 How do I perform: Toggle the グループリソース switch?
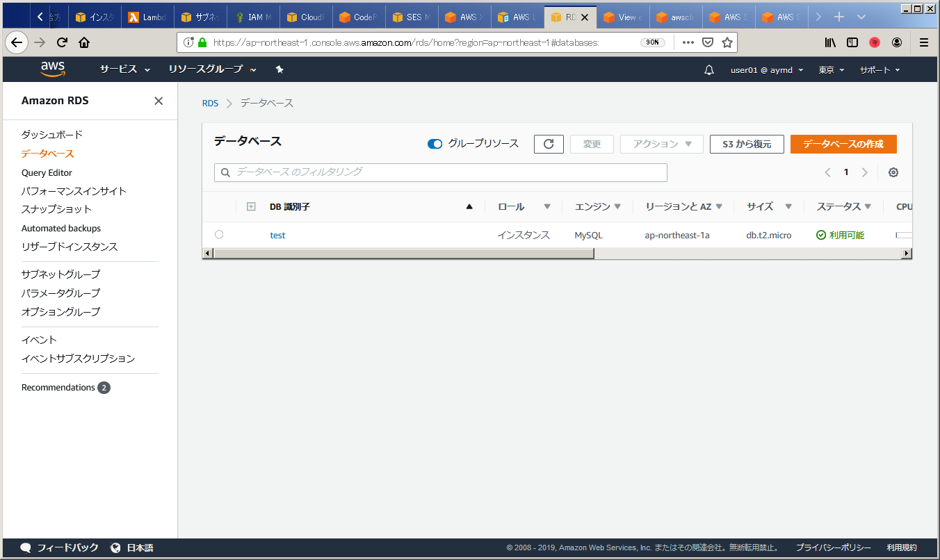[435, 144]
